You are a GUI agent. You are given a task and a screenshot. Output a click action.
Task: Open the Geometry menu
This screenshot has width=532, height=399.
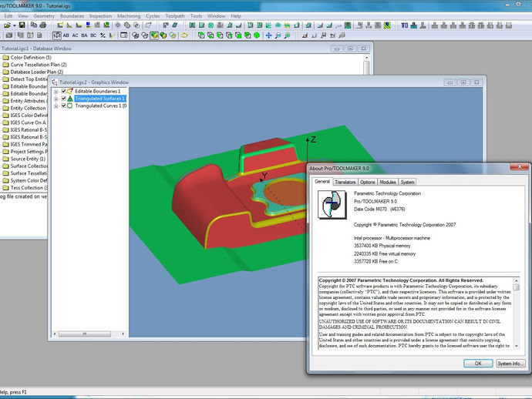point(44,16)
